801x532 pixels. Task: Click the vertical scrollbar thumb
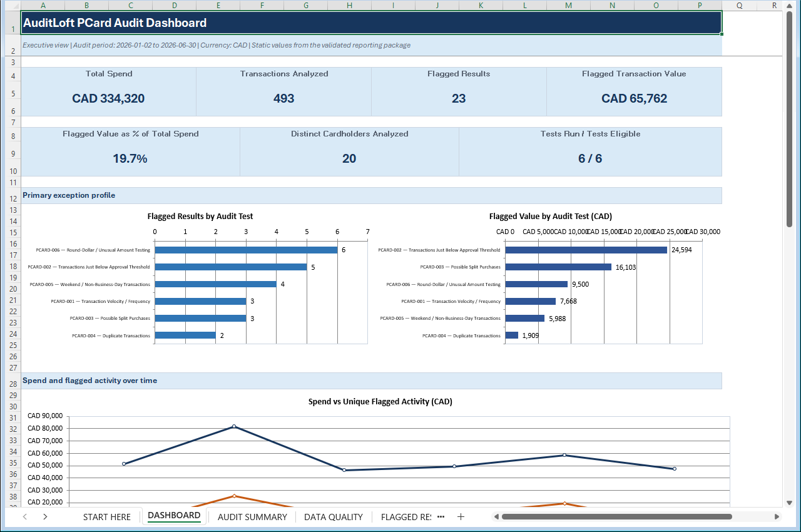point(789,119)
